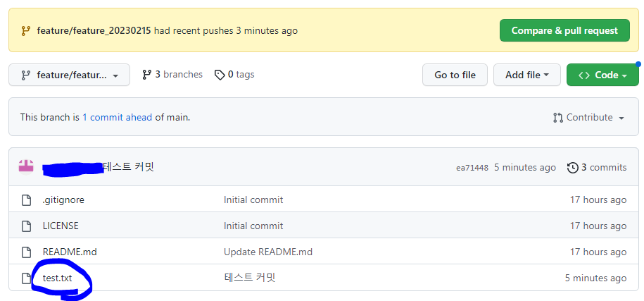This screenshot has height=301, width=644.
Task: Click the branch icon in yellow banner
Action: (25, 31)
